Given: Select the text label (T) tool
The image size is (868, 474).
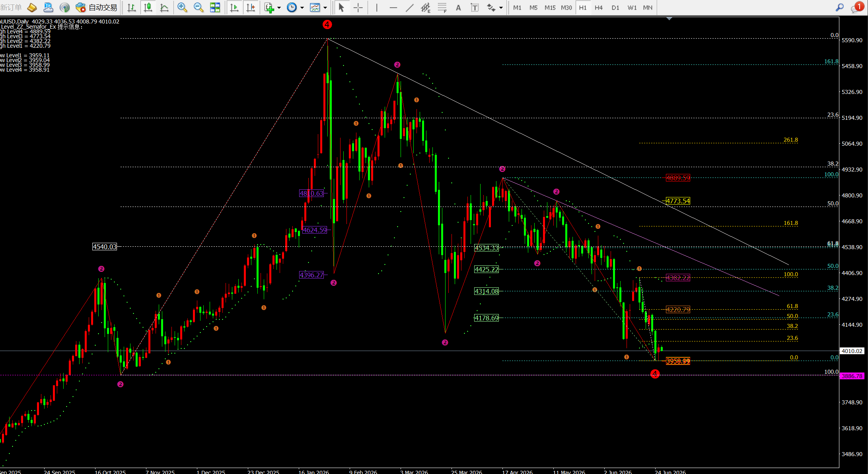Looking at the screenshot, I should [475, 7].
